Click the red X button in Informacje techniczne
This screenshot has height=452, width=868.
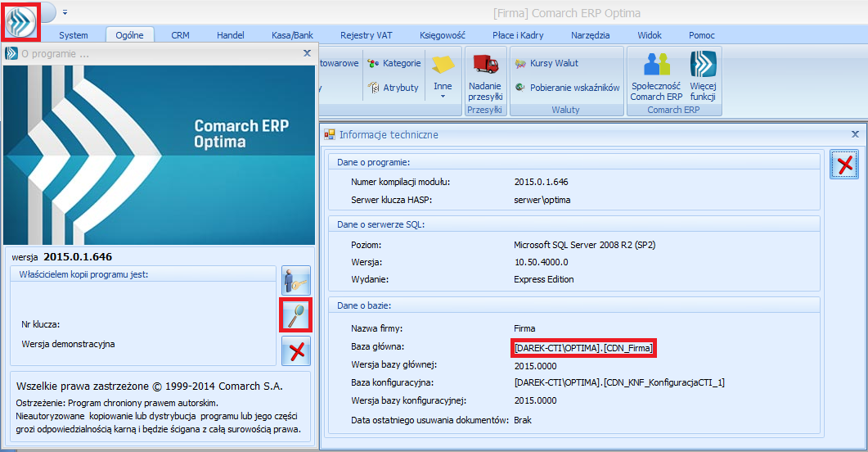click(x=844, y=164)
